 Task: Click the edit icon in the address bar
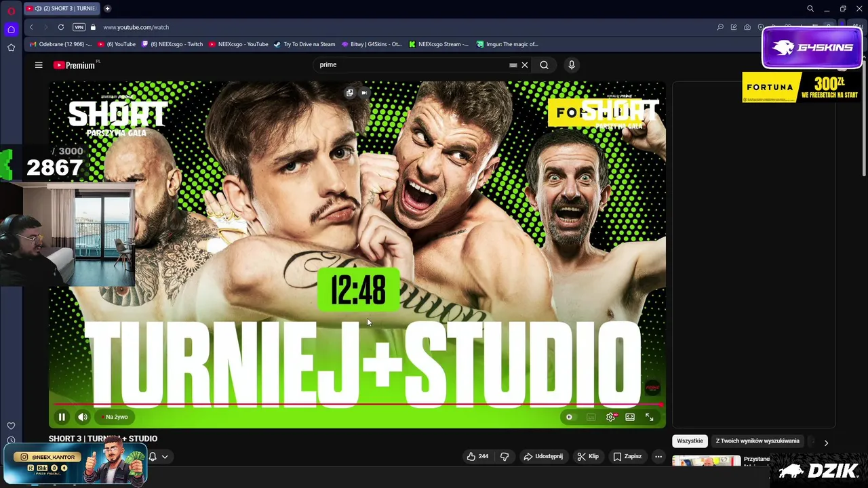pos(734,27)
